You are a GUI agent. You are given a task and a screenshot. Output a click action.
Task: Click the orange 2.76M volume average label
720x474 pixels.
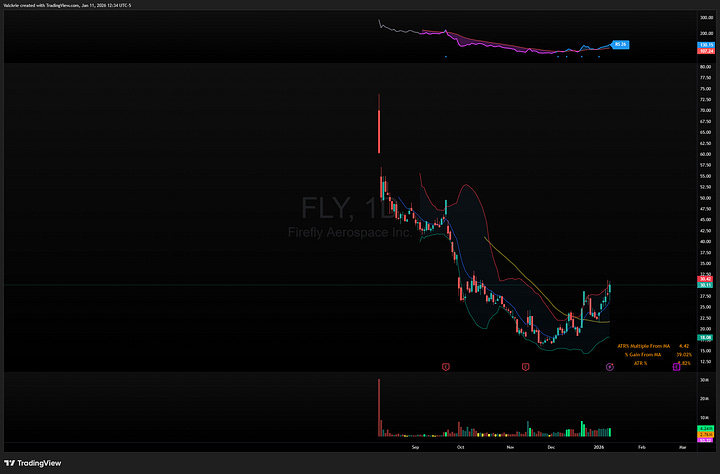706,434
